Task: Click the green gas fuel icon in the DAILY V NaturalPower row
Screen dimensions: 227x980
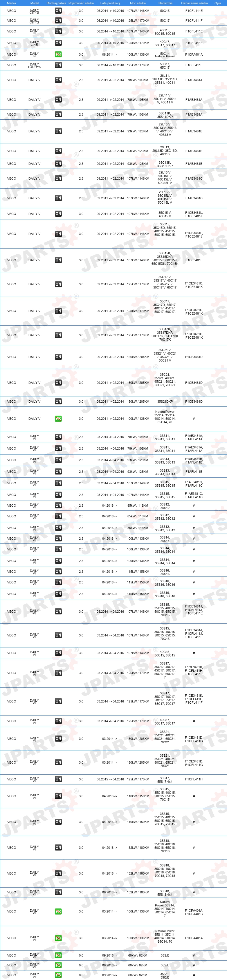Action: click(x=58, y=419)
